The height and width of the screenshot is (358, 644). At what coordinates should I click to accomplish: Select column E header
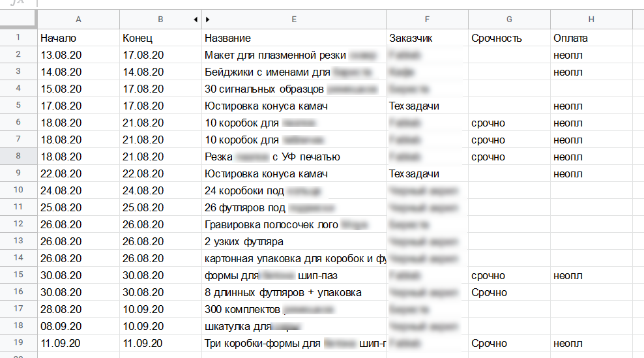(x=294, y=20)
